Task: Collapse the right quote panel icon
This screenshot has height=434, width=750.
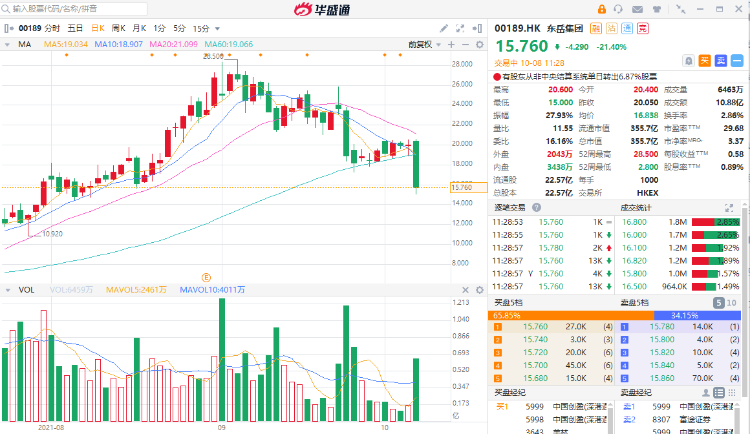Action: pyautogui.click(x=477, y=29)
